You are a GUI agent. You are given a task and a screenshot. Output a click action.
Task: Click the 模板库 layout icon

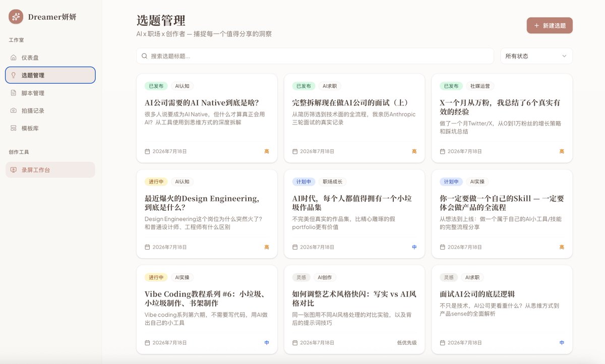tap(14, 128)
